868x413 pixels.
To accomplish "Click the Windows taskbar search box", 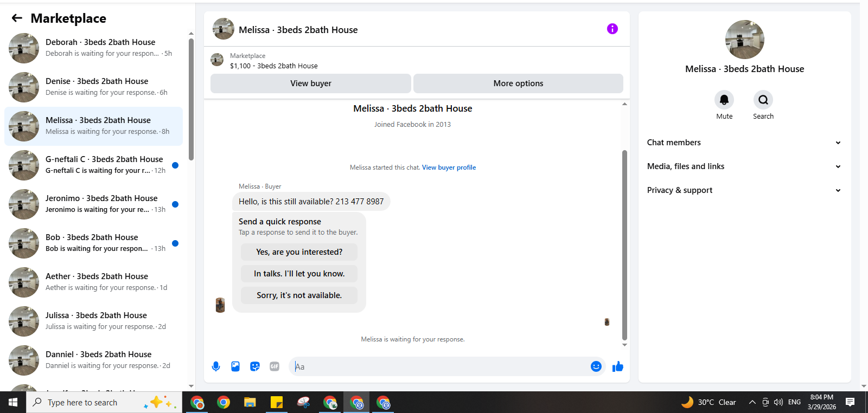I will 104,402.
